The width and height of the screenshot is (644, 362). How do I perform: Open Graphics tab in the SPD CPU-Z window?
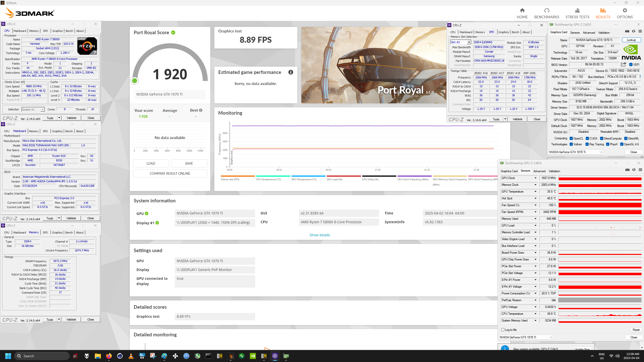503,32
